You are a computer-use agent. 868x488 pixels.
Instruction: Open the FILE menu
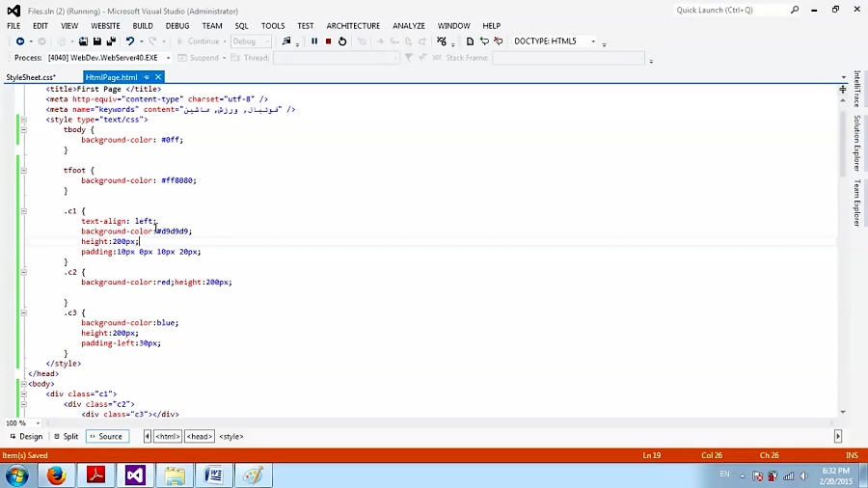[14, 26]
